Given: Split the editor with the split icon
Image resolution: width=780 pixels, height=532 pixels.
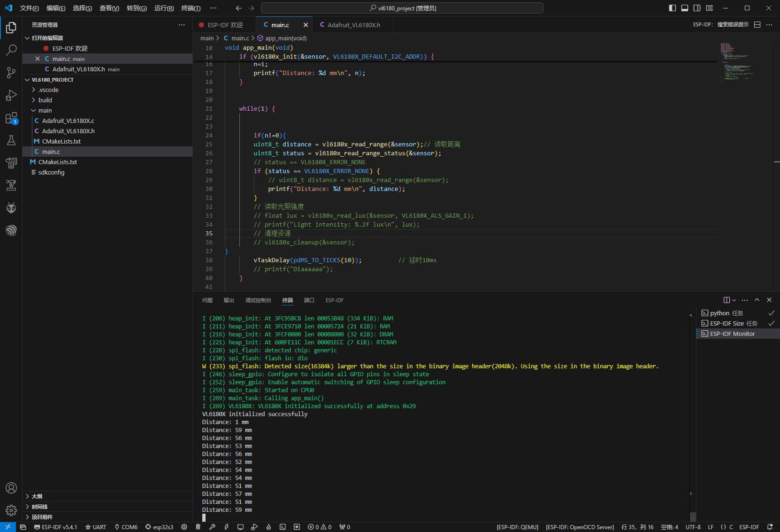Looking at the screenshot, I should pos(757,25).
